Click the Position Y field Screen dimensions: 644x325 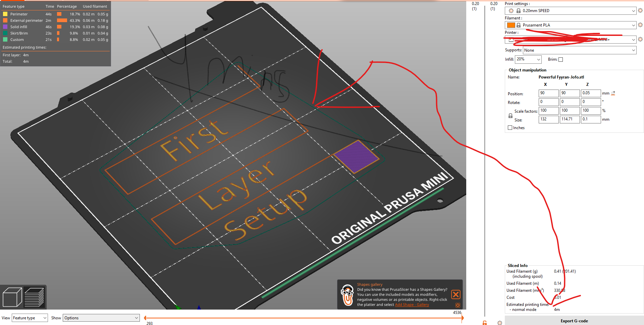pos(570,93)
